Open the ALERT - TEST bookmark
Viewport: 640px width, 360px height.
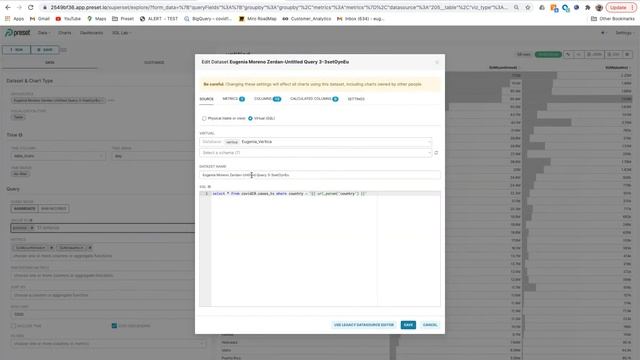click(x=159, y=19)
